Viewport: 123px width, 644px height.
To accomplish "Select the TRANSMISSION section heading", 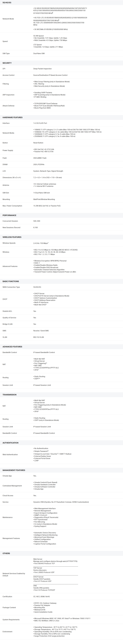I will 9,395.
